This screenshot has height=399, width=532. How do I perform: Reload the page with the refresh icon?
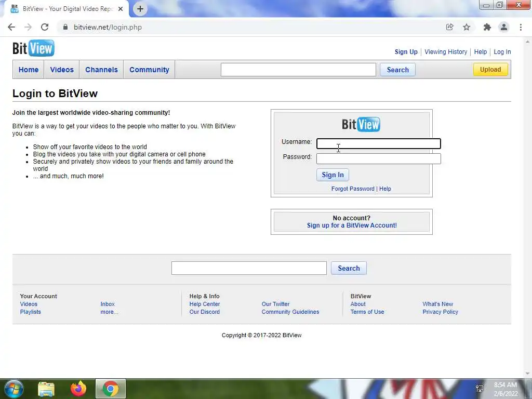pyautogui.click(x=45, y=27)
